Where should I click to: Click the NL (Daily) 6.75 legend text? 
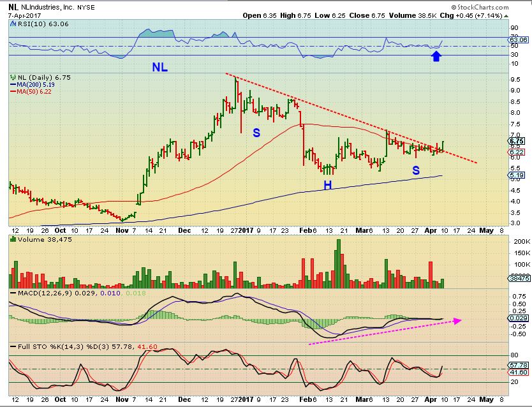click(x=44, y=77)
